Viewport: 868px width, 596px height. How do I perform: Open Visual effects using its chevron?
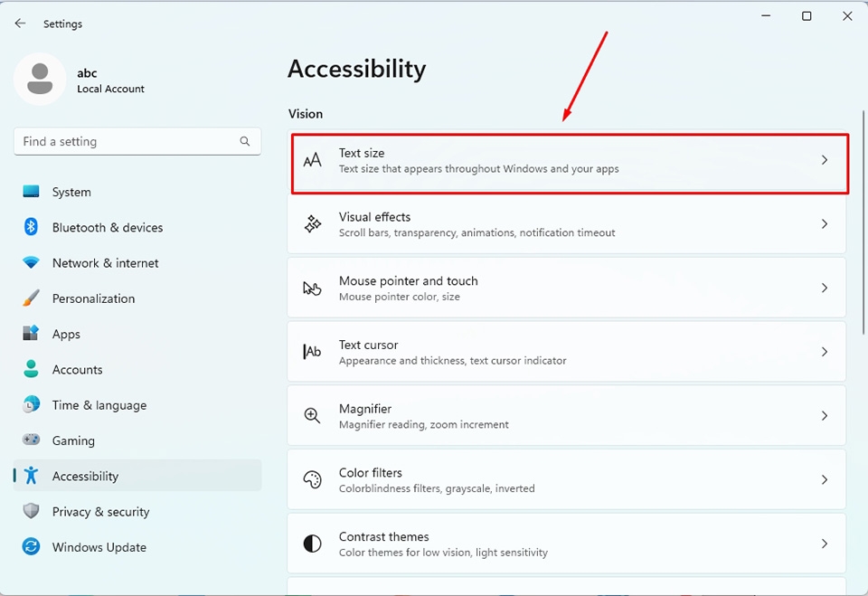point(824,223)
